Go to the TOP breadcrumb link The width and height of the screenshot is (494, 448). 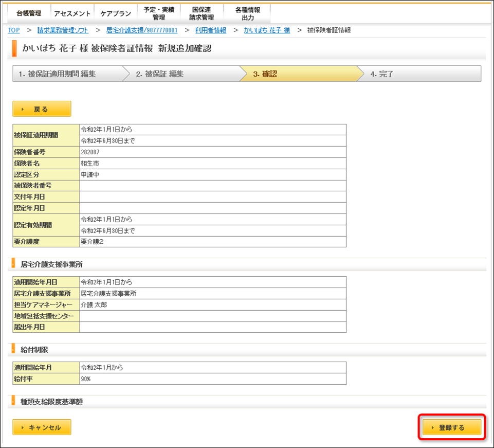pos(13,30)
